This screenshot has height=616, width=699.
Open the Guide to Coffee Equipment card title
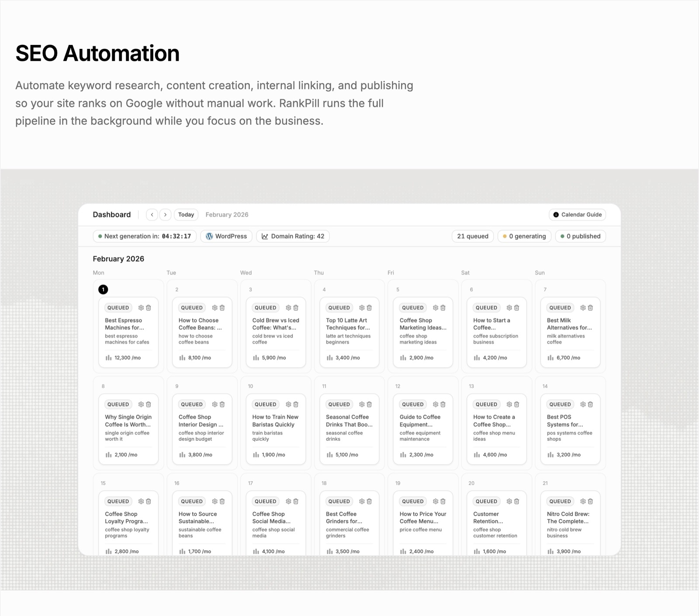click(420, 421)
